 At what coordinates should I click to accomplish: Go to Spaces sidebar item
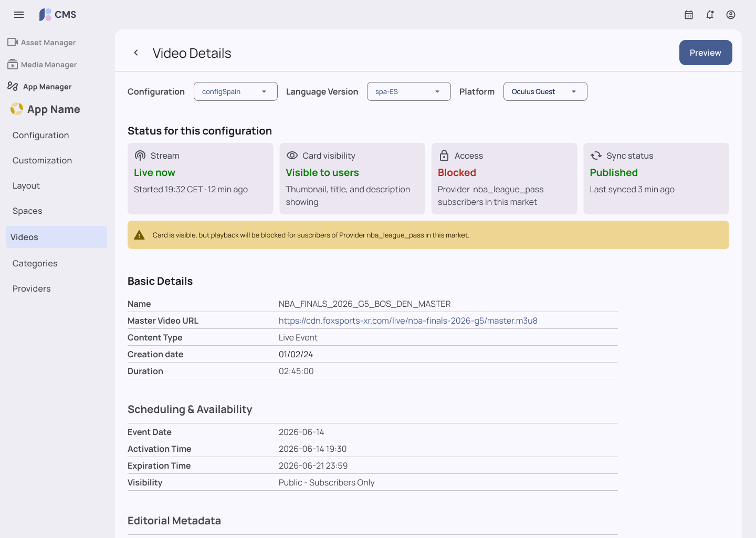point(27,211)
